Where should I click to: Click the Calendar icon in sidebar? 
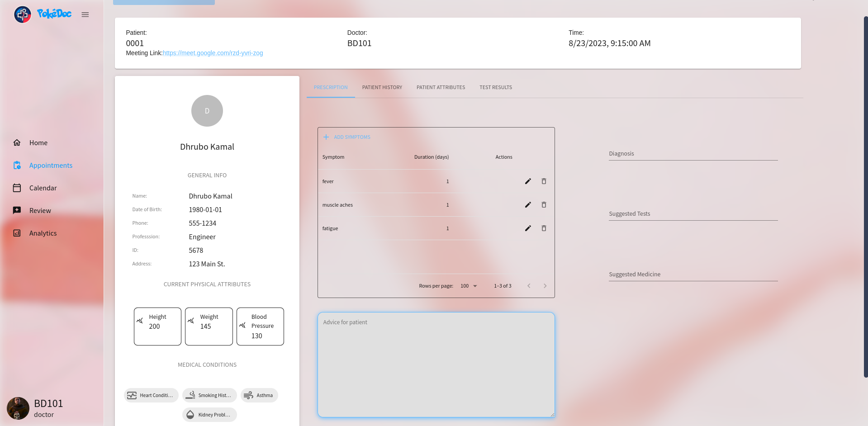[17, 188]
